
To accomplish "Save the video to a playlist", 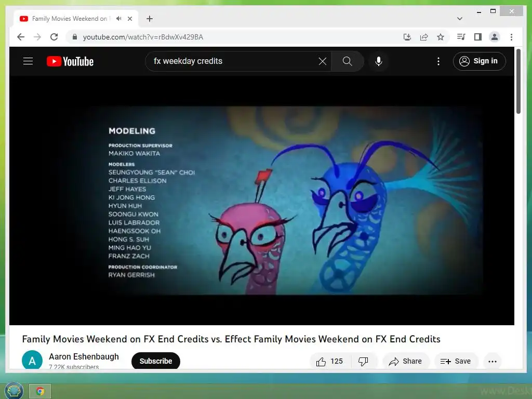I will coord(456,362).
